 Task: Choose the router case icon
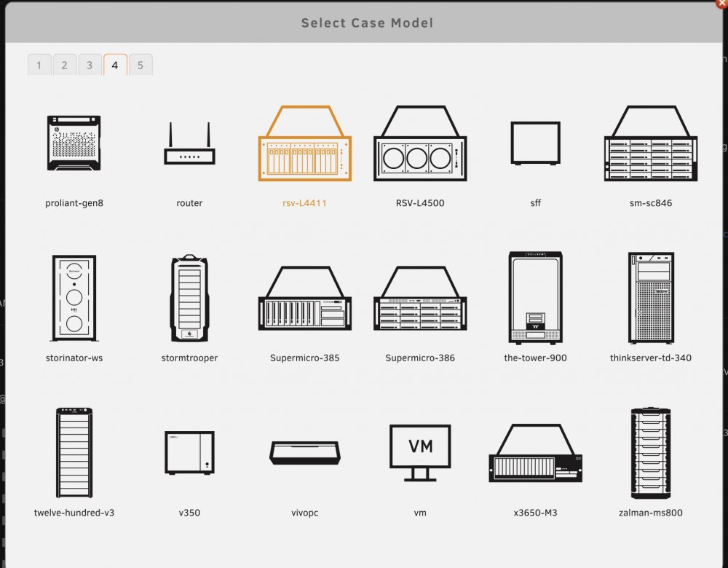[x=189, y=143]
